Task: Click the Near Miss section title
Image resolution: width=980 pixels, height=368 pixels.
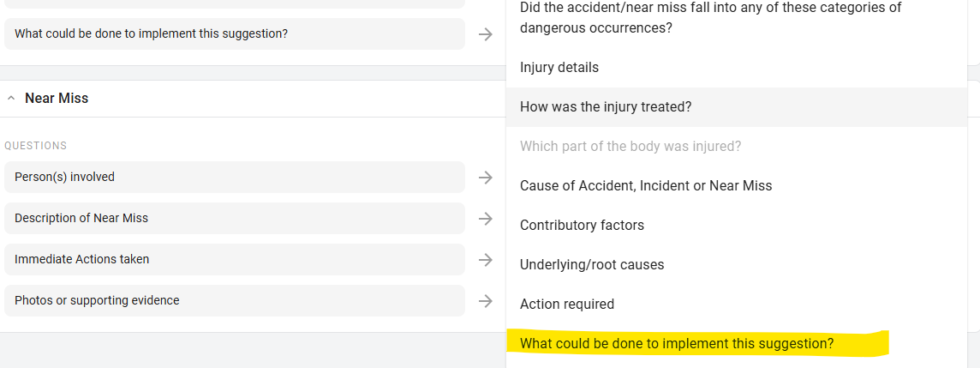Action: 57,99
